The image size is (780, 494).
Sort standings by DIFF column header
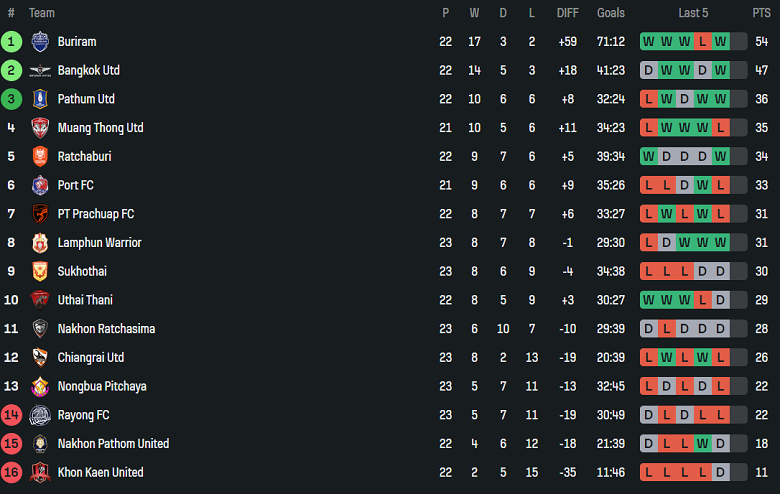point(568,13)
